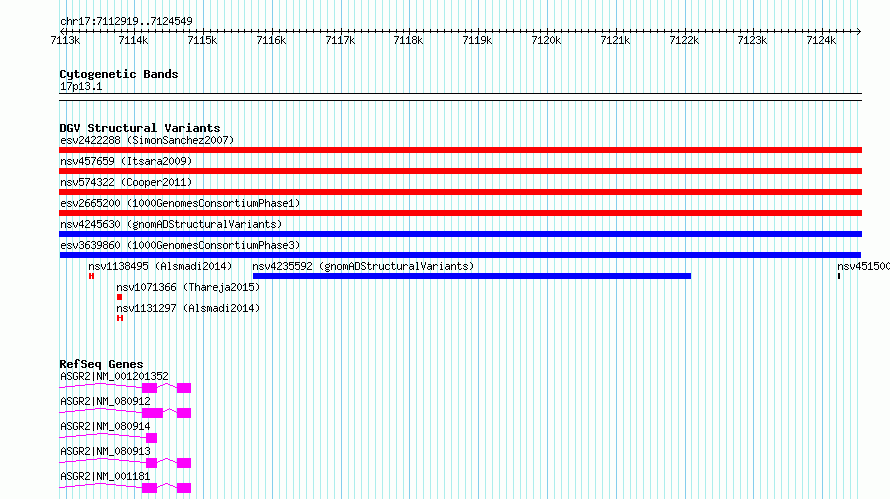This screenshot has width=890, height=499.
Task: Click the esv2422288 (SimonSanchez2007) red variant bar
Action: [x=460, y=150]
